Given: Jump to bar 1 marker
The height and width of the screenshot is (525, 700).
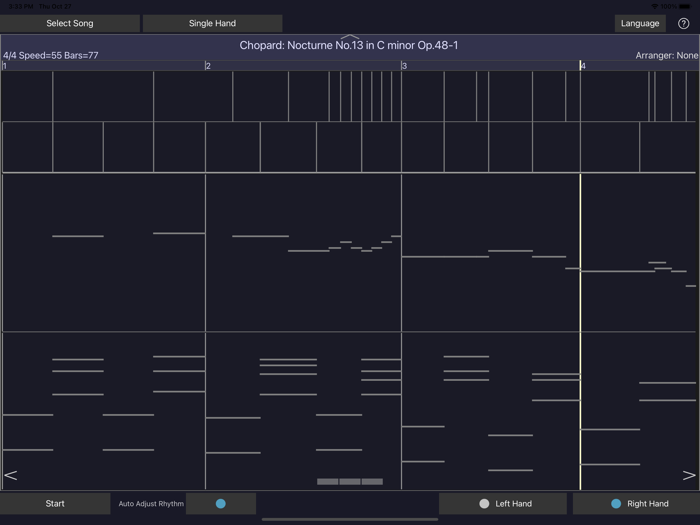Looking at the screenshot, I should coord(4,66).
